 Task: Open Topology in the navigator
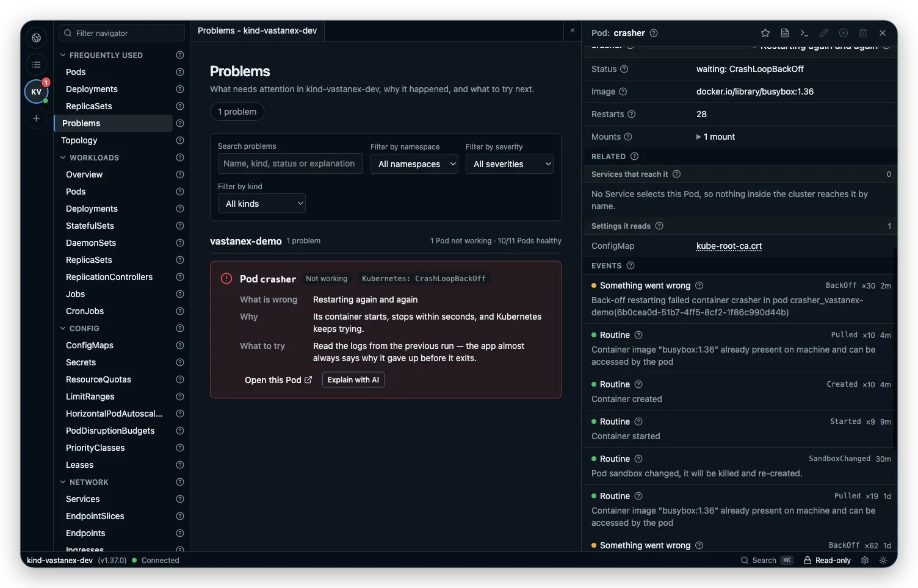pos(79,140)
